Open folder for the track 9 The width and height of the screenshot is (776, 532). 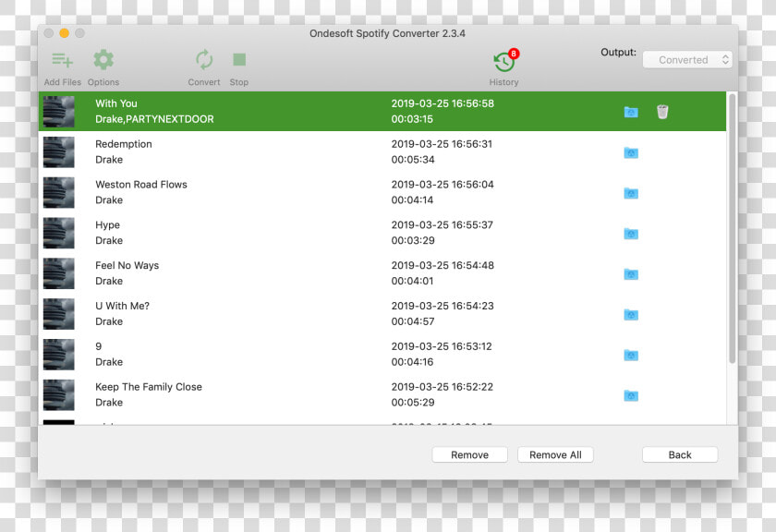click(631, 356)
